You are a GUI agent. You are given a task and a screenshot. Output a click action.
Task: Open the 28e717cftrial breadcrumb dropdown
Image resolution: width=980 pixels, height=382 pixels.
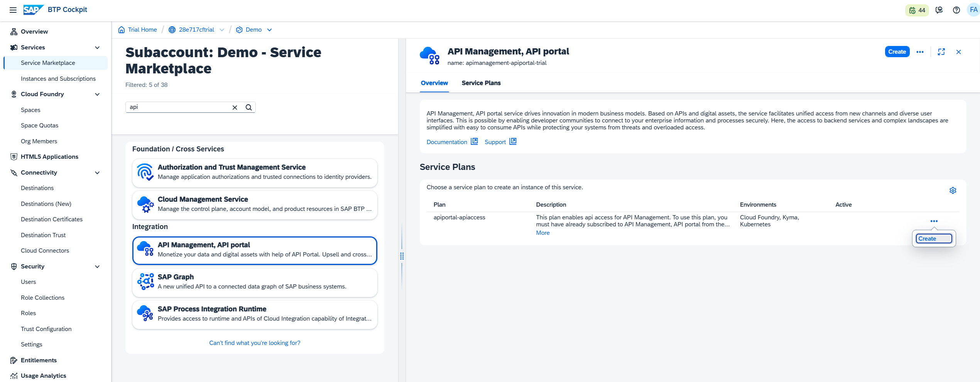[x=222, y=30]
